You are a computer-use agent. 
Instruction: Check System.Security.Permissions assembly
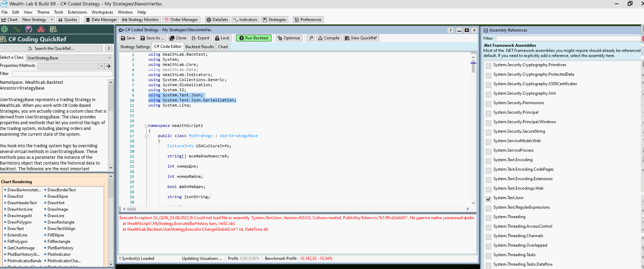pyautogui.click(x=488, y=104)
